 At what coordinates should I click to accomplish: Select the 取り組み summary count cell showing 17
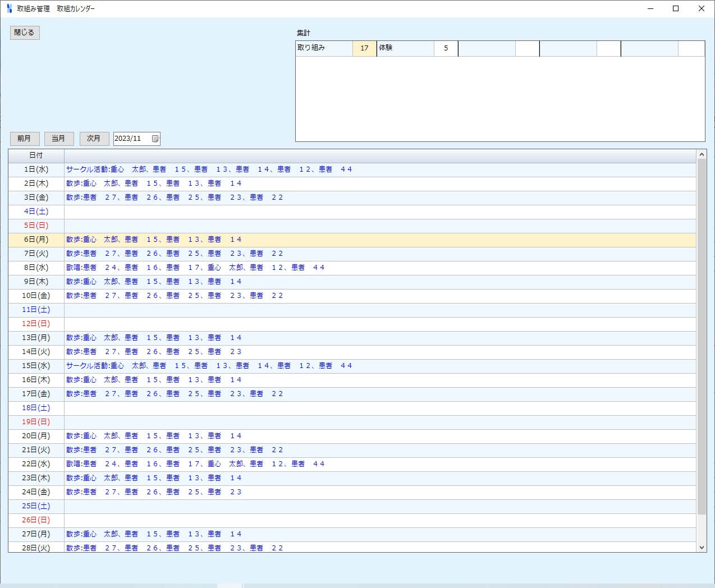[364, 48]
